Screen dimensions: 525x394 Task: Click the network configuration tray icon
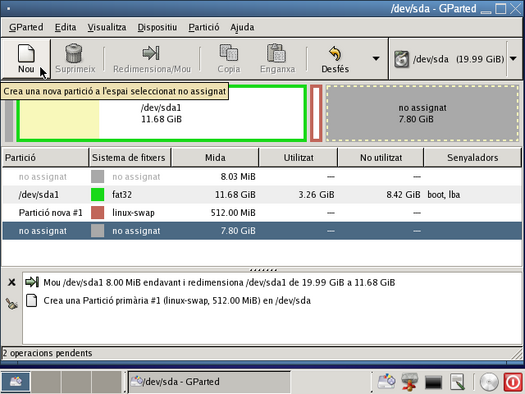pyautogui.click(x=409, y=382)
